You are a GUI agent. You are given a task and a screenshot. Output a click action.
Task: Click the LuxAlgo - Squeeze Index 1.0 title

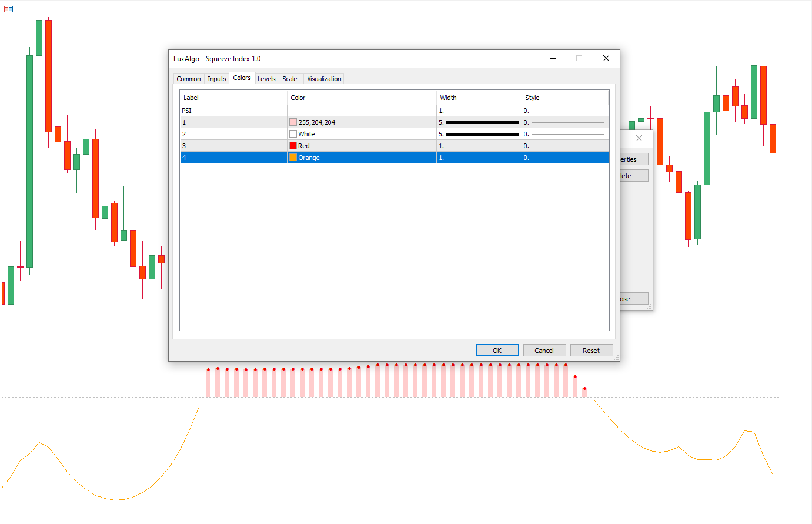point(217,59)
